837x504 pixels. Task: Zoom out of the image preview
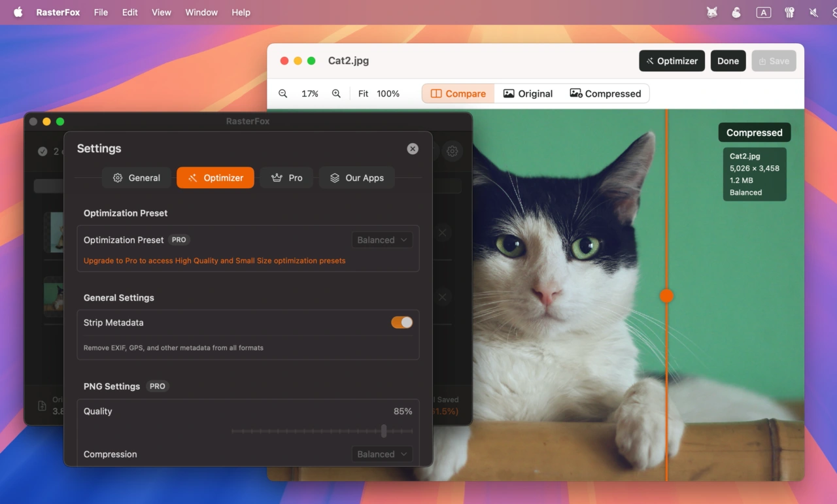pos(283,93)
